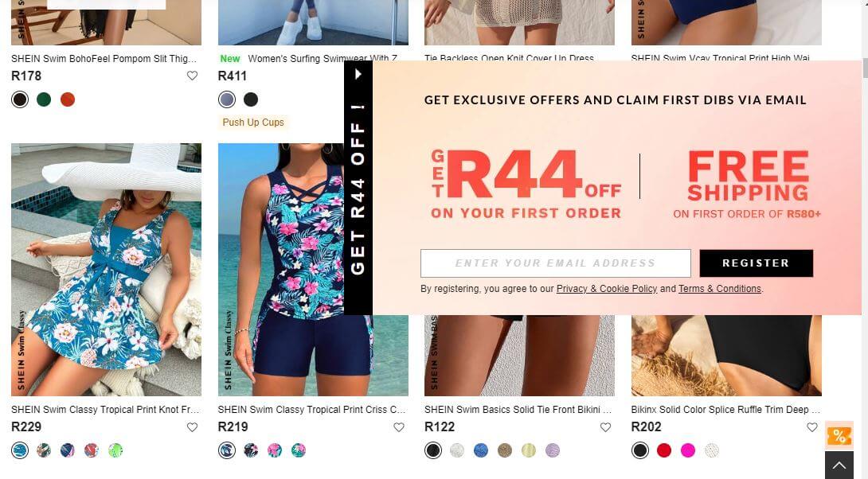Favorite the R219 Criss Cross swimsuit
This screenshot has height=479, width=868.
pyautogui.click(x=399, y=427)
